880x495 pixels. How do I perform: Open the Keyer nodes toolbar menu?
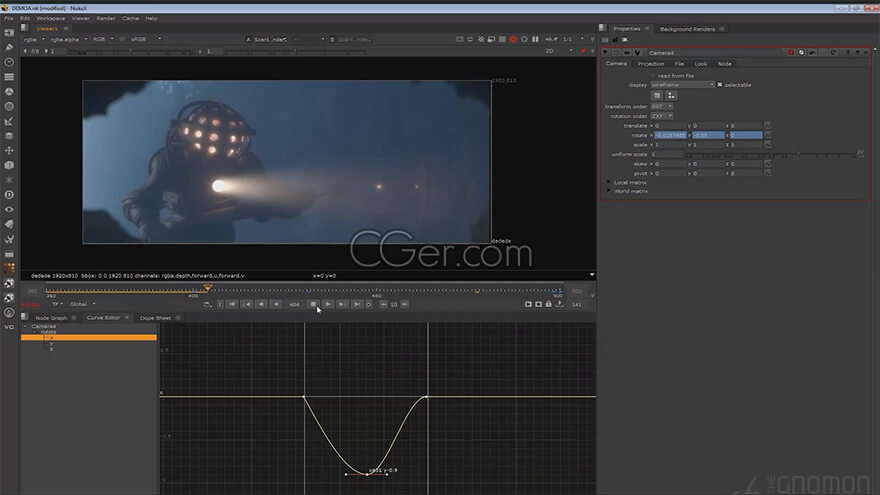click(x=9, y=121)
